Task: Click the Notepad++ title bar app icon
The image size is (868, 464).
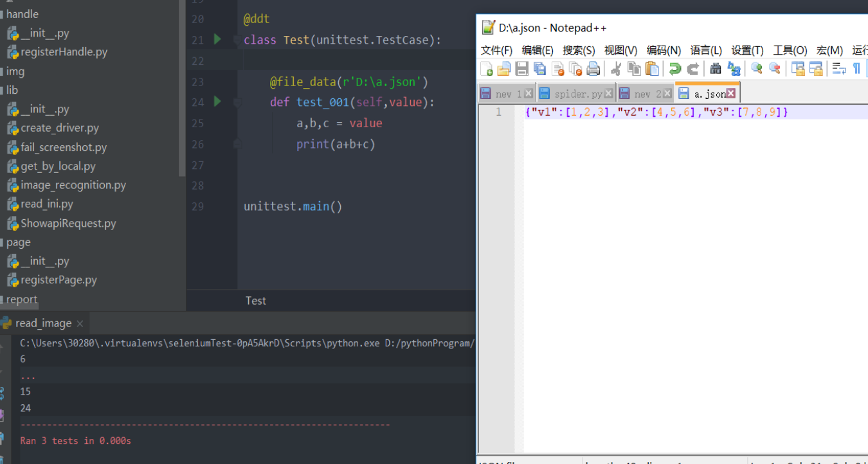Action: [489, 28]
